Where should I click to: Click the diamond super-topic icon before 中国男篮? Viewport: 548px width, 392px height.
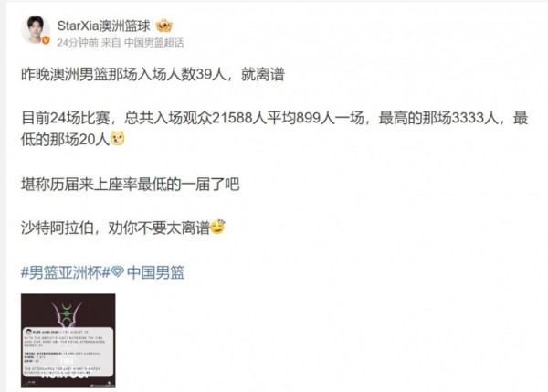point(118,271)
